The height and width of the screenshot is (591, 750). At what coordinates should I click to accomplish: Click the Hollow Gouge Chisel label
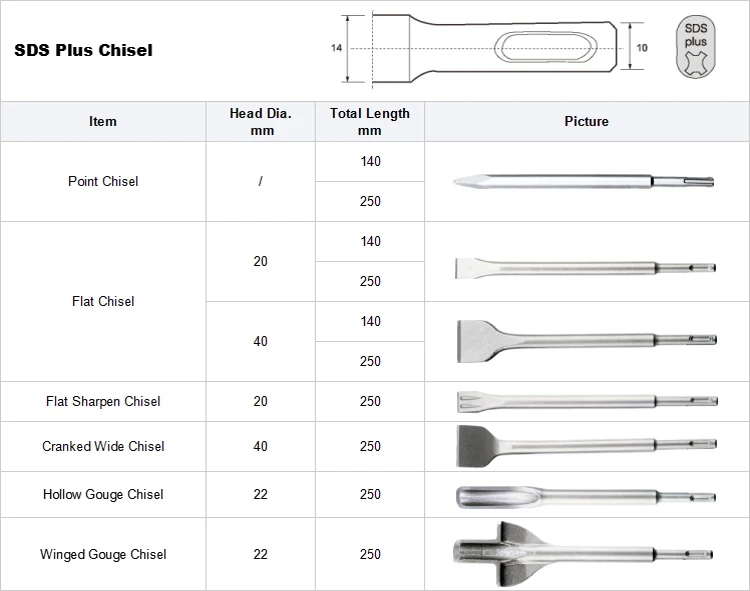coord(103,494)
